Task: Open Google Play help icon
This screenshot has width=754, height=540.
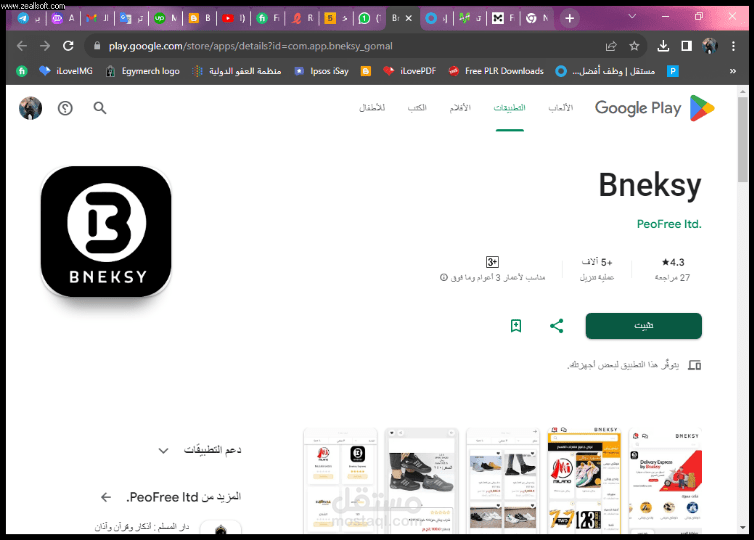Action: pyautogui.click(x=65, y=108)
